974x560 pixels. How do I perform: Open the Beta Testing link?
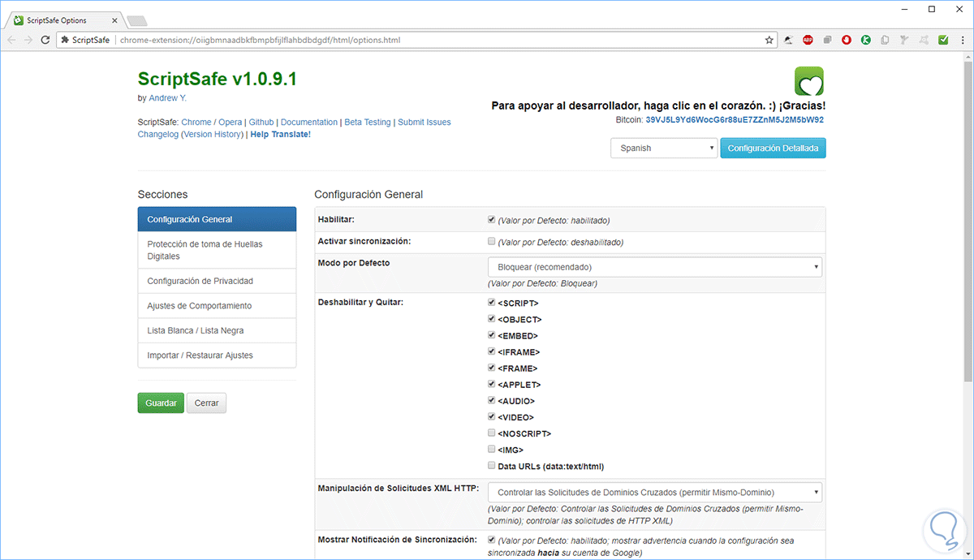click(368, 122)
